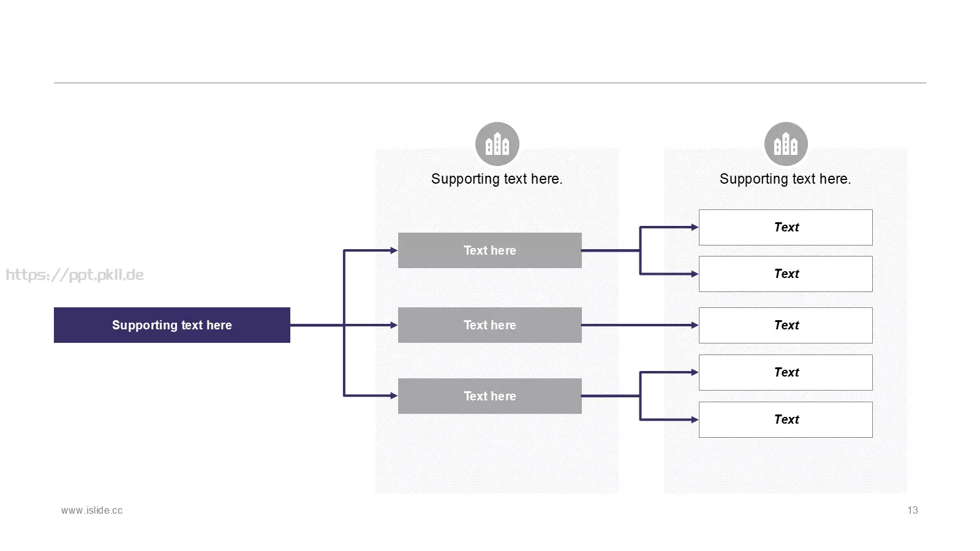
Task: Click the third white 'Text' box
Action: [x=786, y=325]
